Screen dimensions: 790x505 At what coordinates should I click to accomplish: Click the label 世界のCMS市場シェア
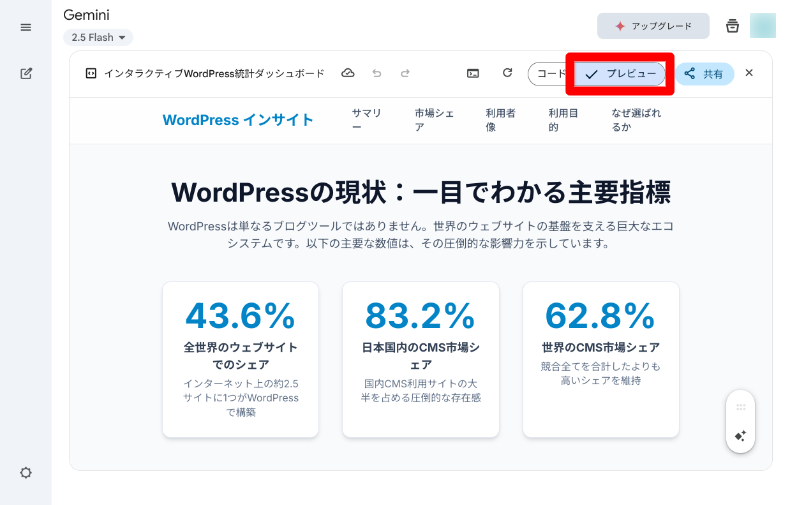tap(601, 347)
